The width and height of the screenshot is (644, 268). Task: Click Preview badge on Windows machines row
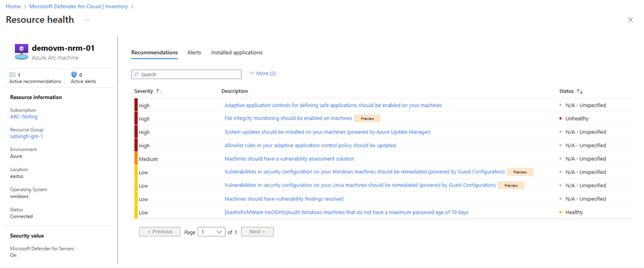point(520,172)
